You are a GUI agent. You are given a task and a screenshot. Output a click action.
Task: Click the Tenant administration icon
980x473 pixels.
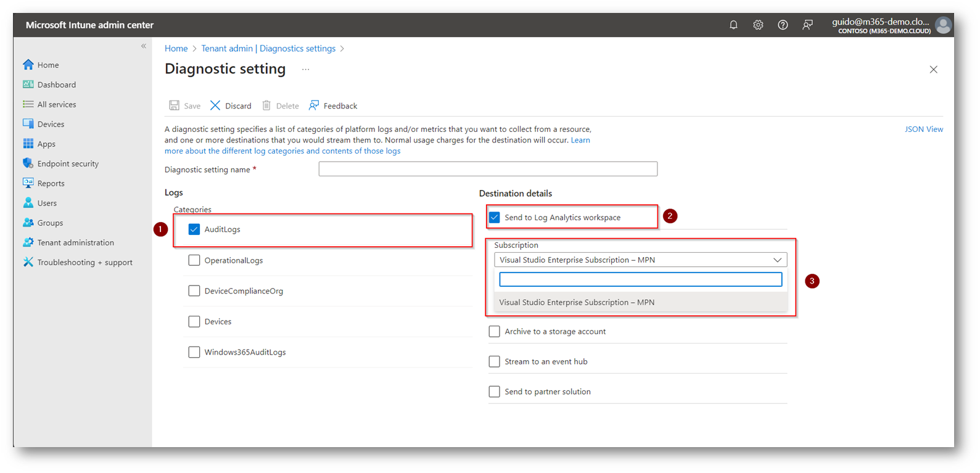click(x=28, y=242)
